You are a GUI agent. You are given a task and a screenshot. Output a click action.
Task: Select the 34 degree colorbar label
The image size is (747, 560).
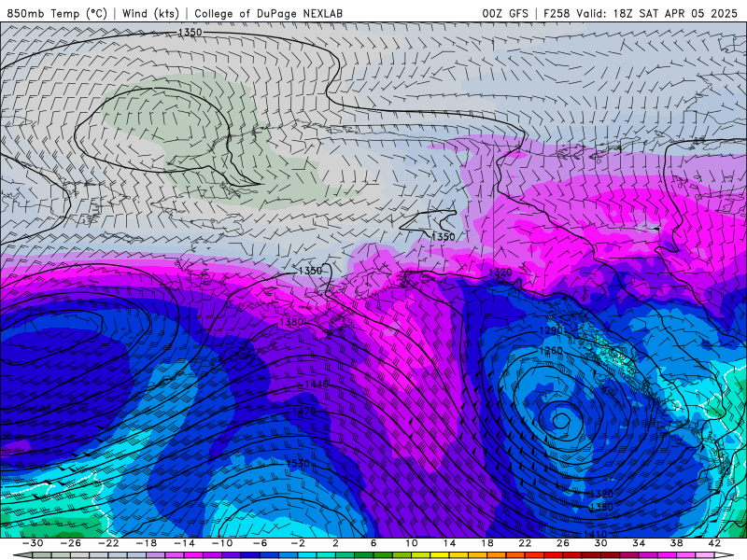pos(639,543)
